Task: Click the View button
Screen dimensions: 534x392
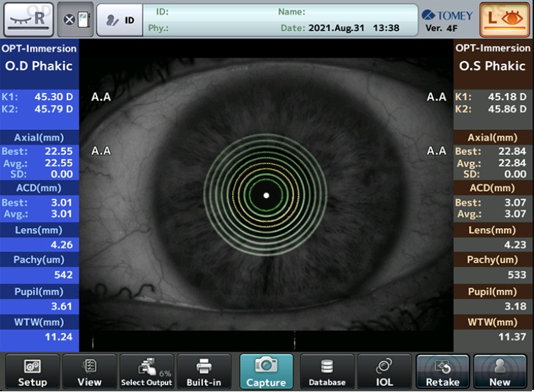Action: coord(89,371)
